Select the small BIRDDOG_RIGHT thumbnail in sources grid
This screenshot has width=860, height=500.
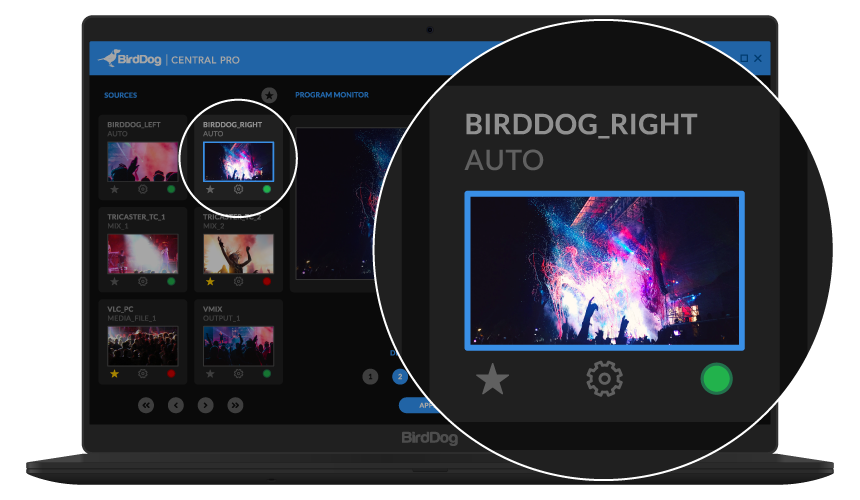click(x=238, y=162)
